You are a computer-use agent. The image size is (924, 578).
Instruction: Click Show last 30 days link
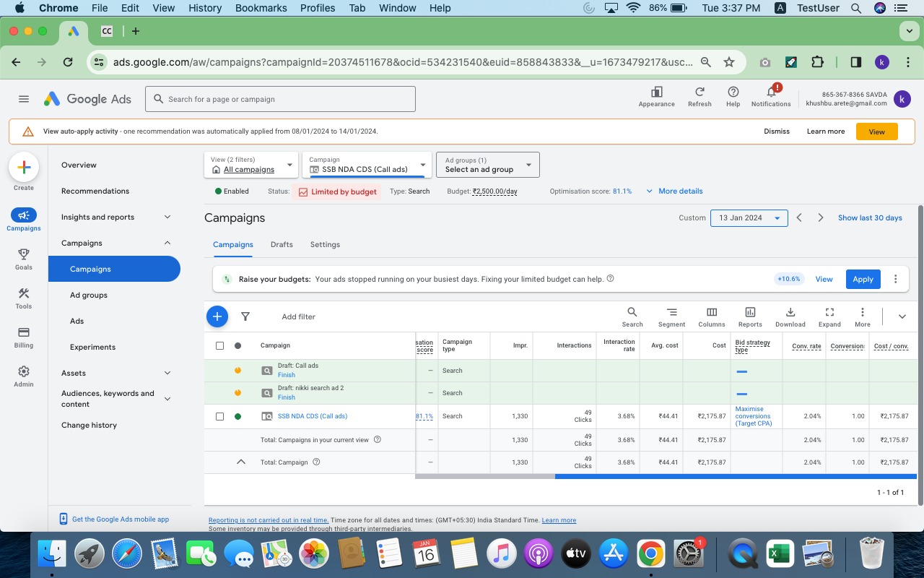[870, 217]
